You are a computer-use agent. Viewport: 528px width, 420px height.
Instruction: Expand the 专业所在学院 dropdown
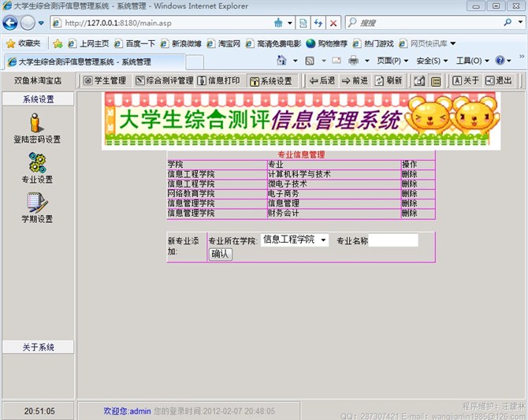tap(295, 240)
